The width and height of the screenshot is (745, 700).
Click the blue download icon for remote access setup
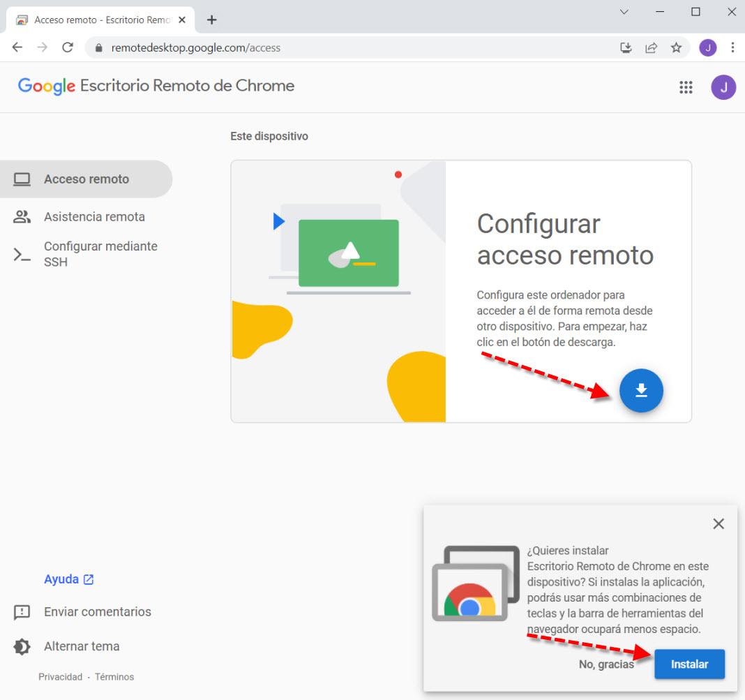point(640,391)
